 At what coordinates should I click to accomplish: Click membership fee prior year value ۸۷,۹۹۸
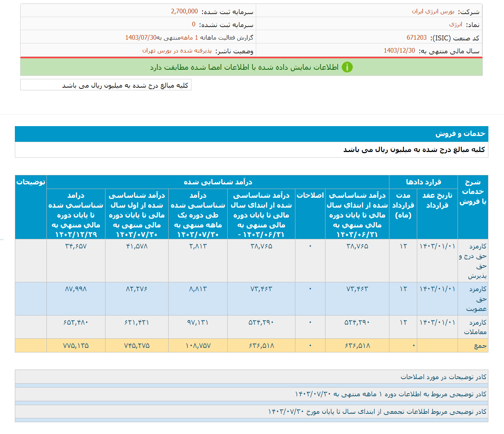pos(76,289)
